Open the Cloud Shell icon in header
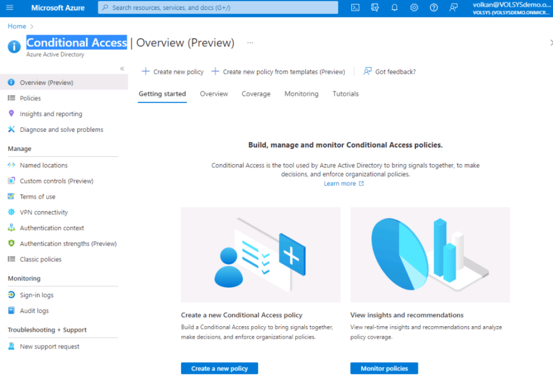The image size is (553, 392). click(x=355, y=8)
